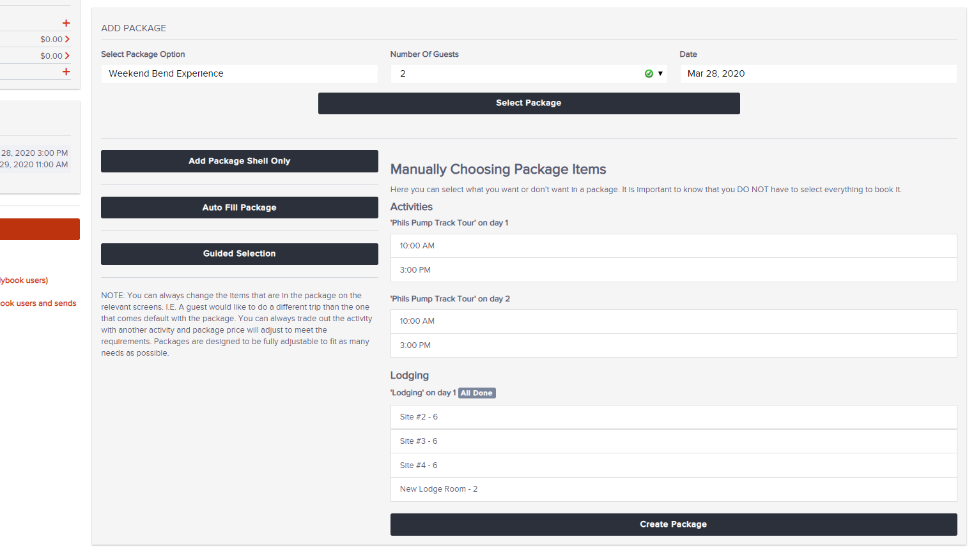Image resolution: width=974 pixels, height=560 pixels.
Task: Click the Activities section heading
Action: (412, 207)
